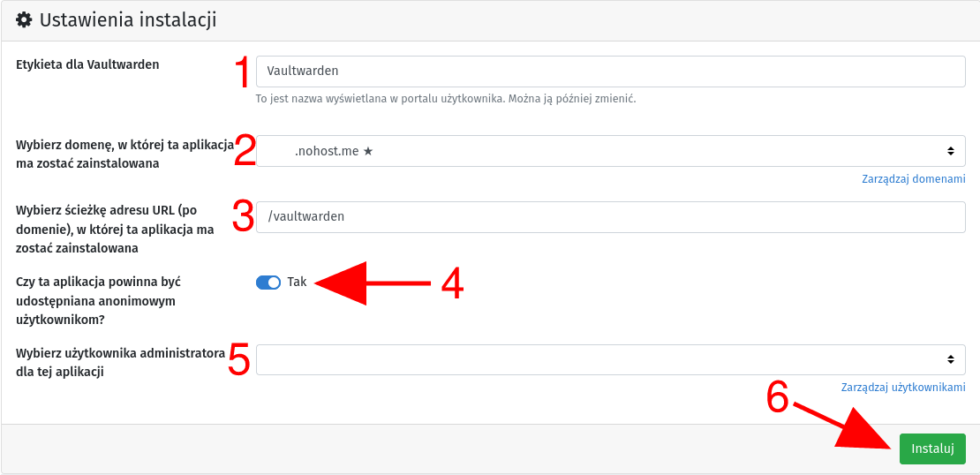The image size is (980, 475).
Task: Click the gear icon beside Ustawienia instalacji
Action: pos(24,19)
